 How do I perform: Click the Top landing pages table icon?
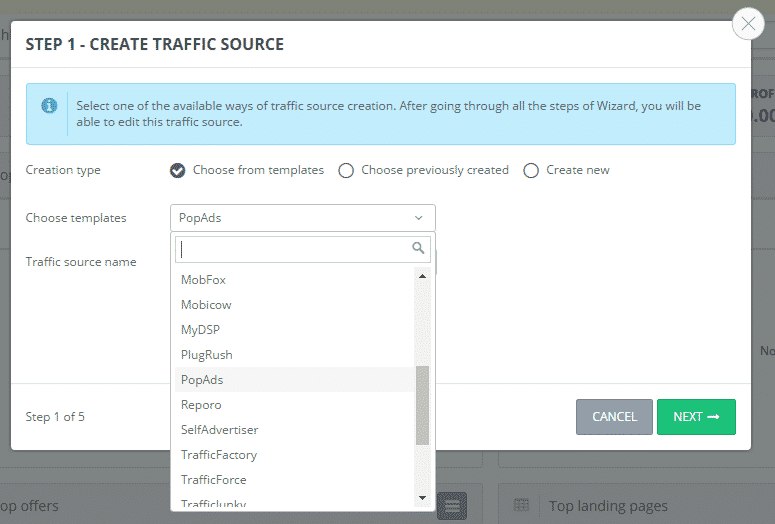pyautogui.click(x=520, y=505)
